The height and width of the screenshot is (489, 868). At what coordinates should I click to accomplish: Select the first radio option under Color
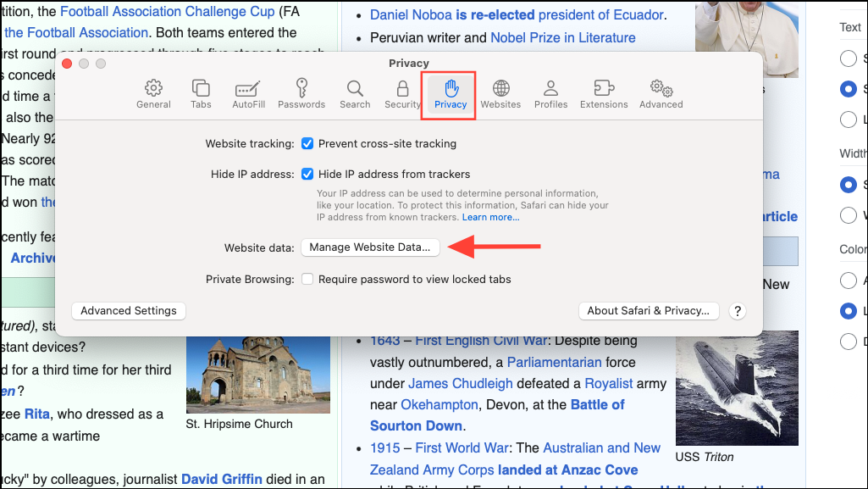tap(848, 281)
